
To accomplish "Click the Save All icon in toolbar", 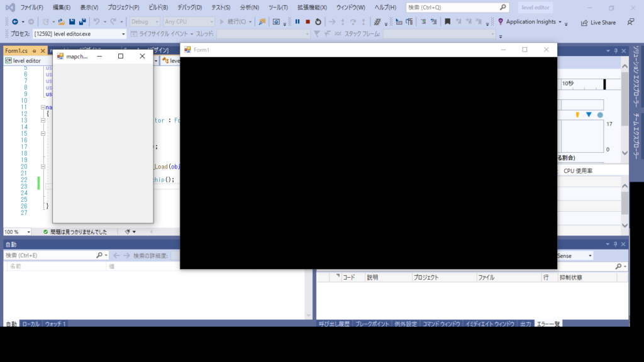I will point(82,22).
